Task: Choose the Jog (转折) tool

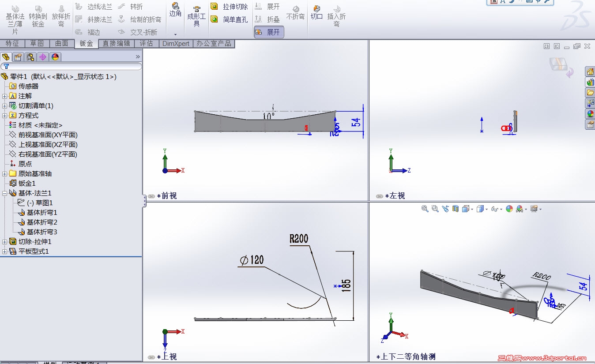Action: (x=131, y=7)
